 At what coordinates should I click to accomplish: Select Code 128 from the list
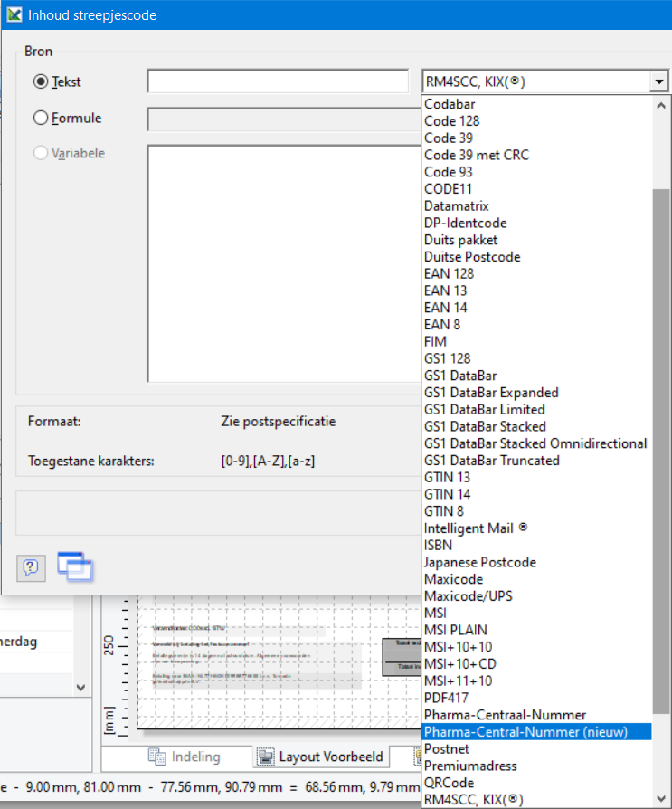[x=451, y=121]
